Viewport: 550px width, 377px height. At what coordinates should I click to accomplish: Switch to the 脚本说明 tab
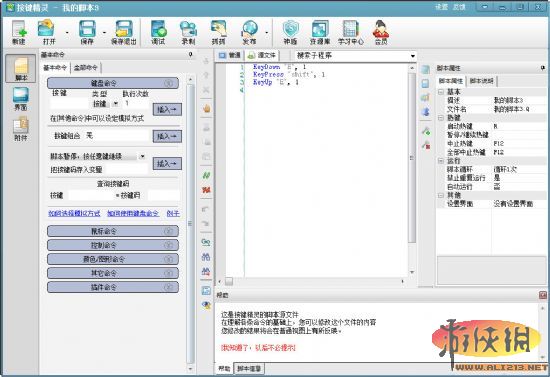pyautogui.click(x=481, y=81)
